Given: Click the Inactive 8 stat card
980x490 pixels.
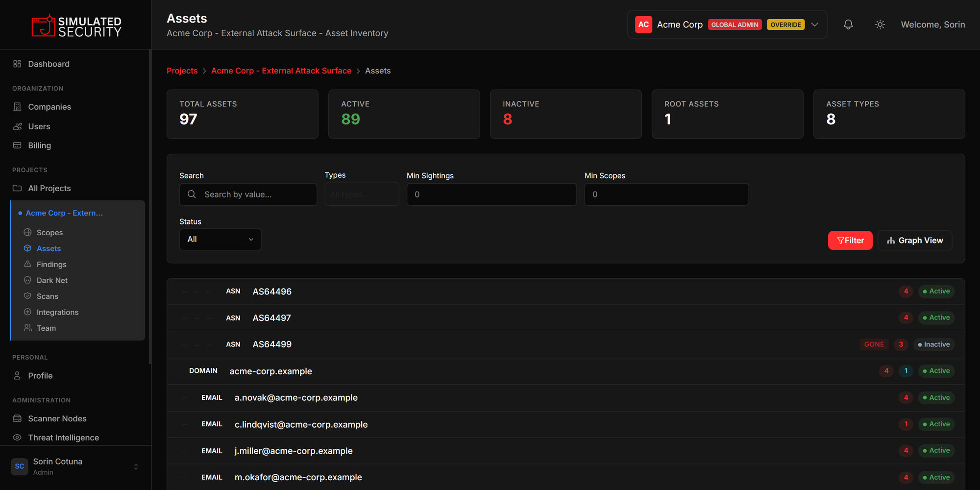Looking at the screenshot, I should click(565, 114).
